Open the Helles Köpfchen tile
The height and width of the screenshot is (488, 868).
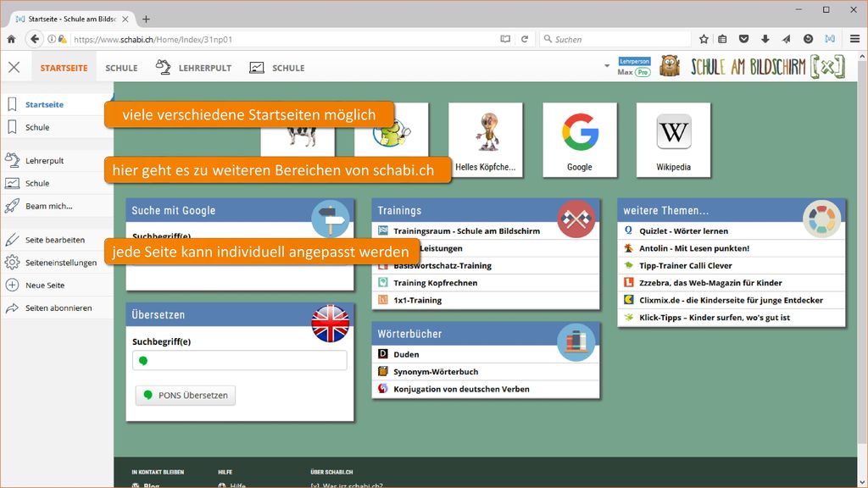coord(486,140)
